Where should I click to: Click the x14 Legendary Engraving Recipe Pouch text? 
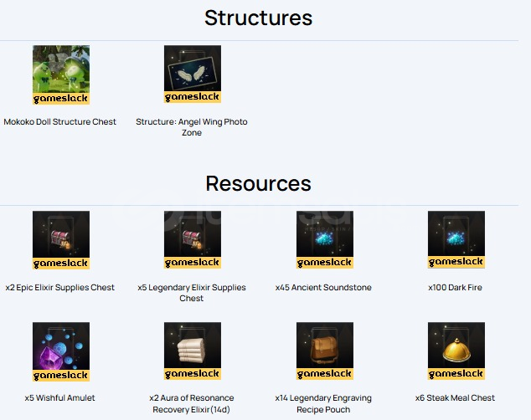click(x=323, y=404)
